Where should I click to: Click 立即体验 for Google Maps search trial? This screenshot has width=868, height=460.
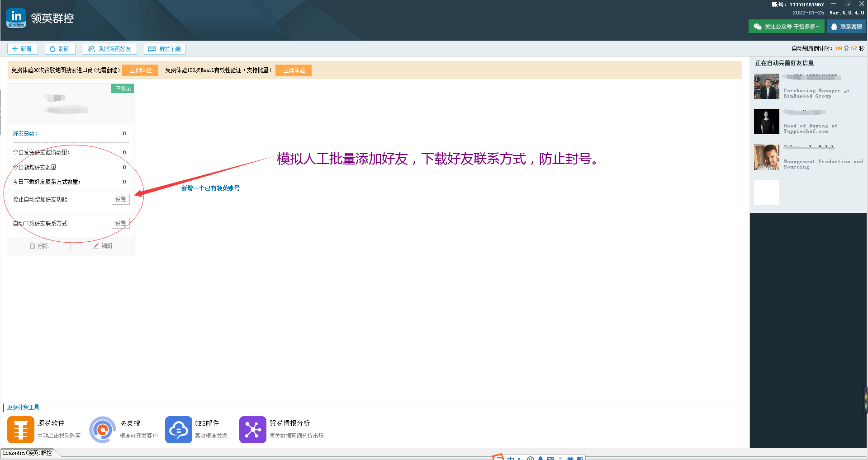(140, 70)
